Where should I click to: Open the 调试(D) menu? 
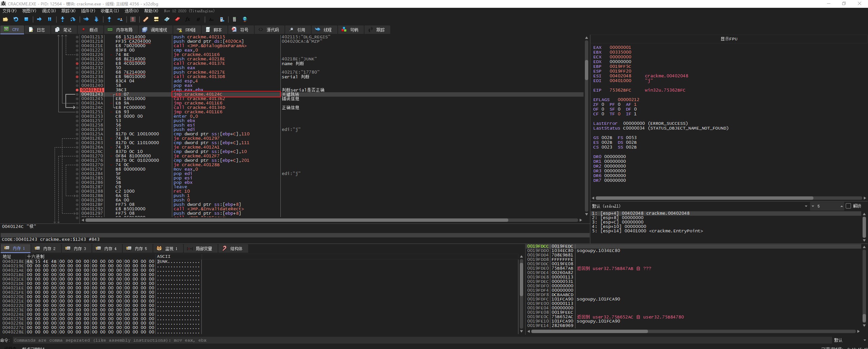tap(48, 11)
